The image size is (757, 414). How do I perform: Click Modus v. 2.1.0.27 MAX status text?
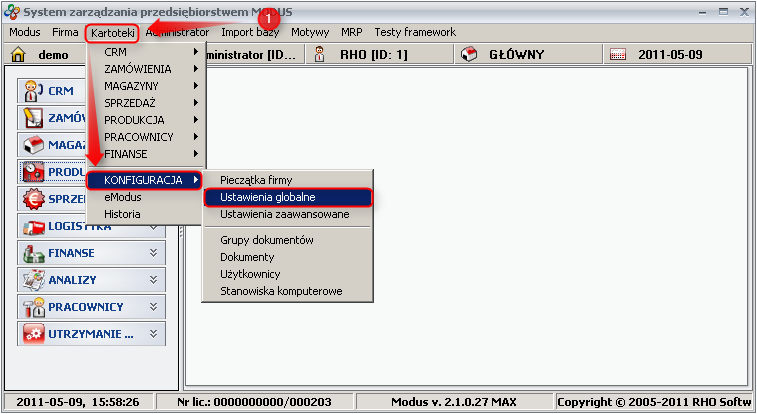(x=454, y=402)
